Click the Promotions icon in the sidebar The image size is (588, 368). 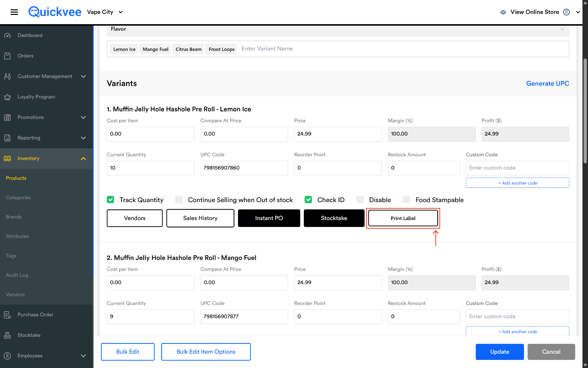coord(7,117)
